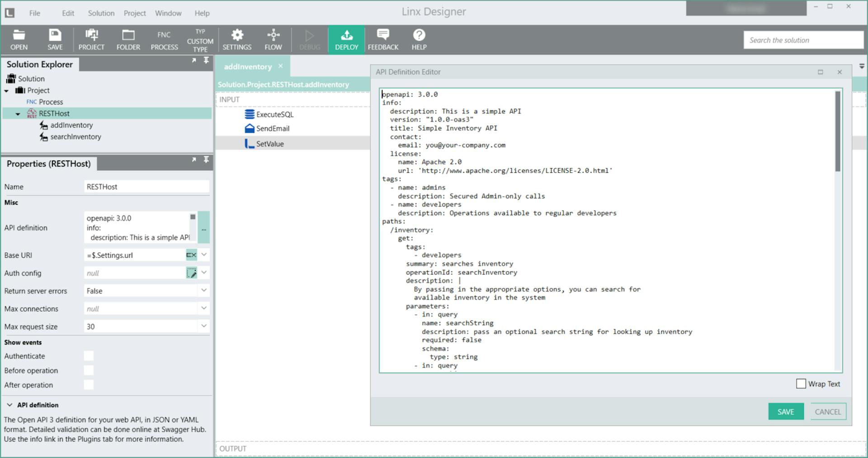Click CANCEL to discard API definition changes
This screenshot has height=458, width=868.
pos(828,411)
